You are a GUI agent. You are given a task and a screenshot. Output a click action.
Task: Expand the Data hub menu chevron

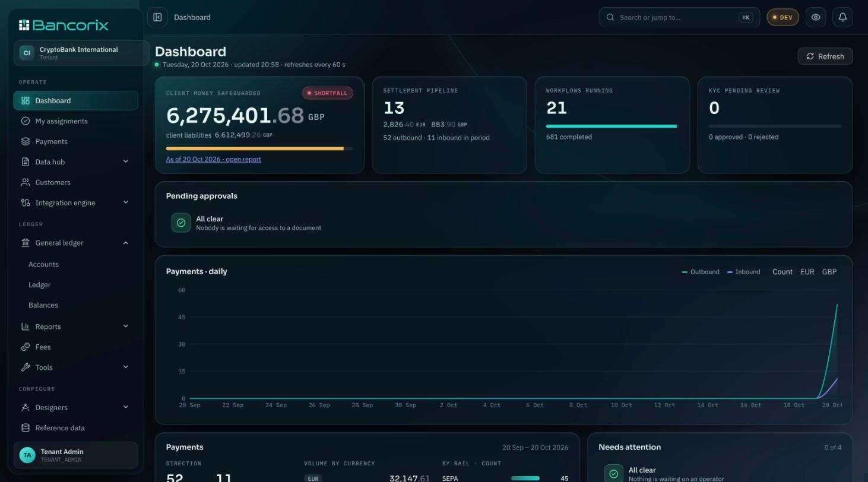(x=126, y=161)
